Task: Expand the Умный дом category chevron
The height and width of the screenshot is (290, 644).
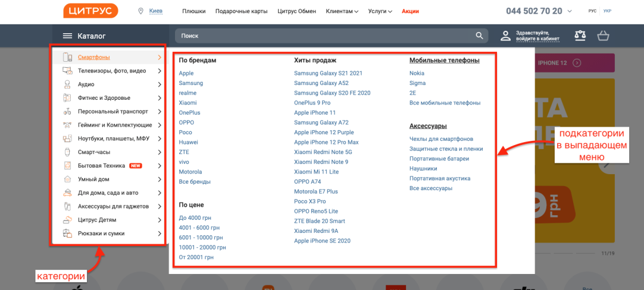Action: click(160, 179)
